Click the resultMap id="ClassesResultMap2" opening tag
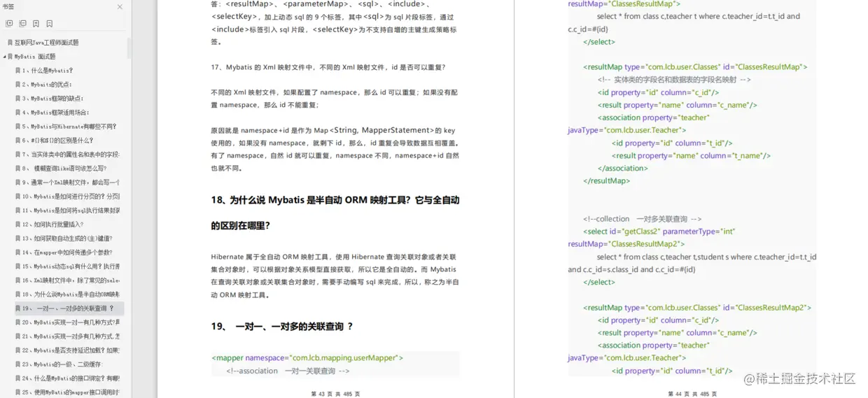Viewport: 868px width, 398px height. coord(697,308)
